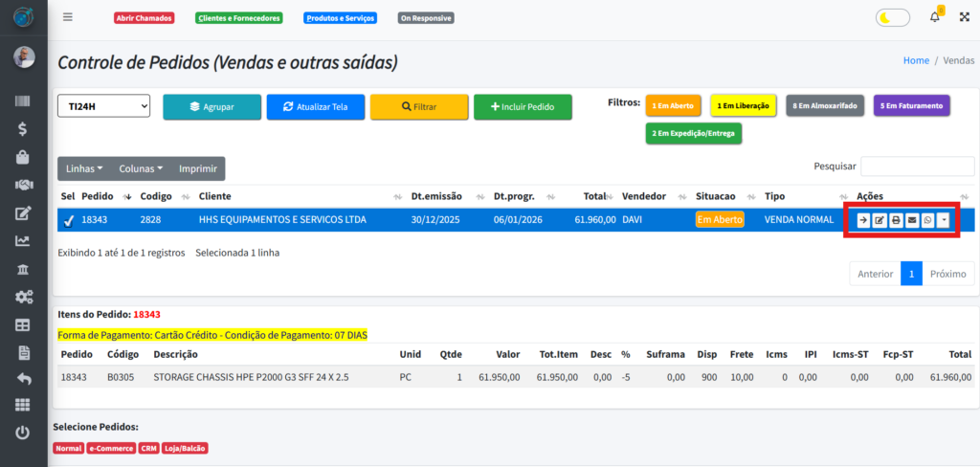Click the green Incluir Pedido button

point(523,107)
